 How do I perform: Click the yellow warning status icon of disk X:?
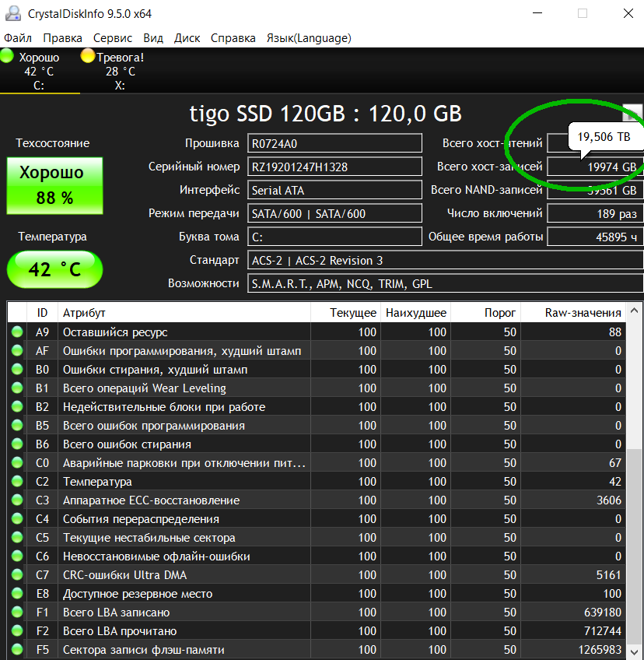87,55
